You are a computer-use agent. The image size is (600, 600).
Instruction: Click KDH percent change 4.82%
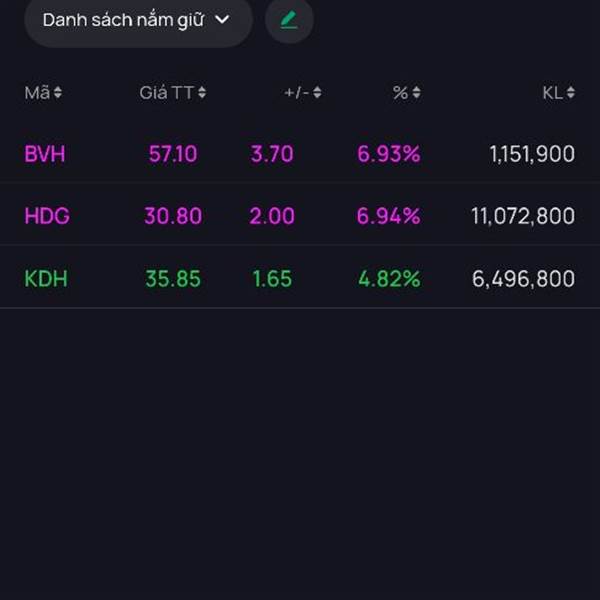click(x=390, y=279)
